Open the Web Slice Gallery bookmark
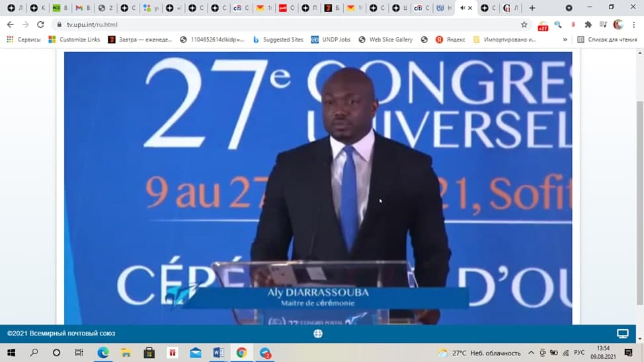This screenshot has width=644, height=362. [x=385, y=40]
